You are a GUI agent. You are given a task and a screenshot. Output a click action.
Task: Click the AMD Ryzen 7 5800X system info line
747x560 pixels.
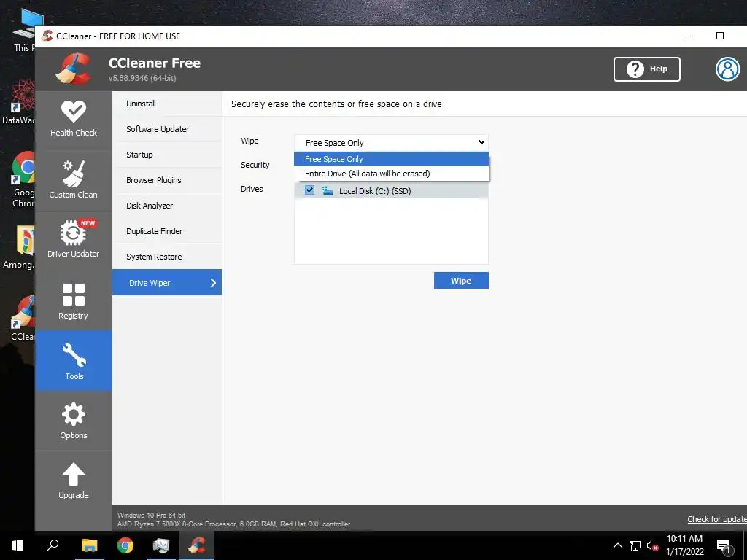(234, 524)
